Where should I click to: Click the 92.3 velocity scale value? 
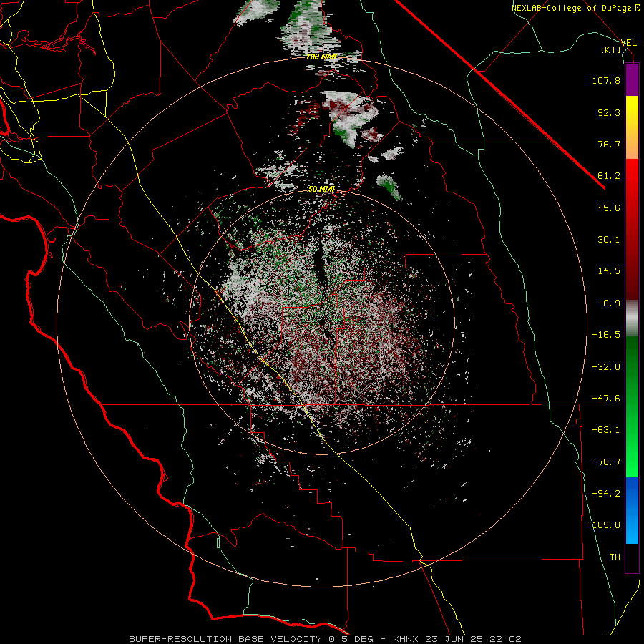[609, 112]
